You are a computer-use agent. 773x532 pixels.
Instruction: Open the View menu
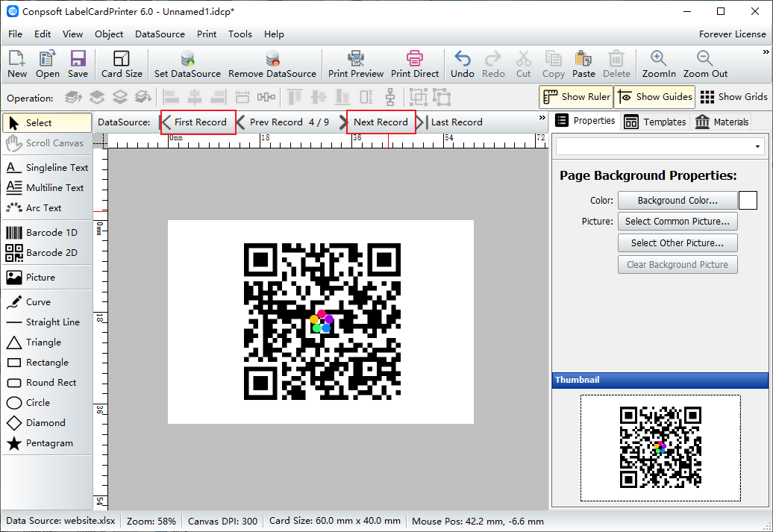(x=72, y=34)
